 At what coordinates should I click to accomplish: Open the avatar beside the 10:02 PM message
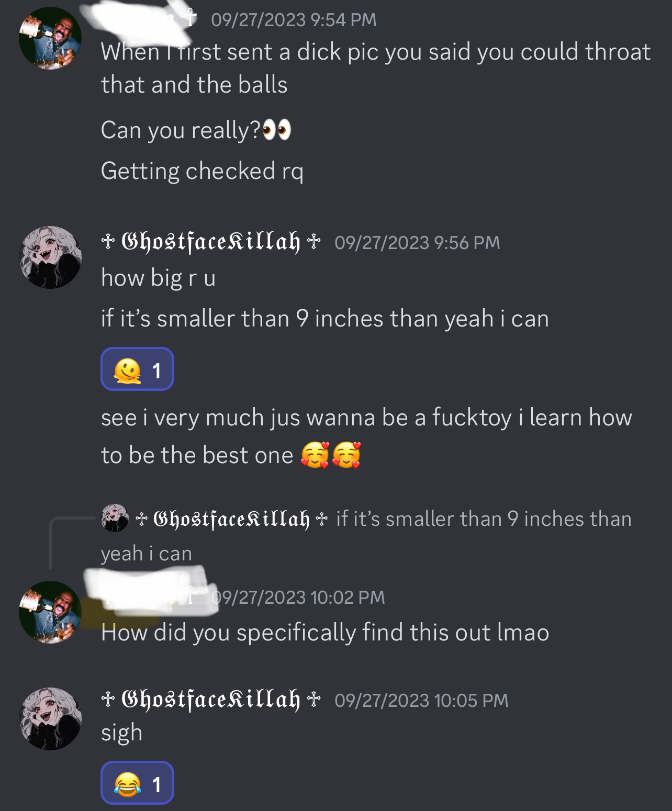tap(50, 612)
